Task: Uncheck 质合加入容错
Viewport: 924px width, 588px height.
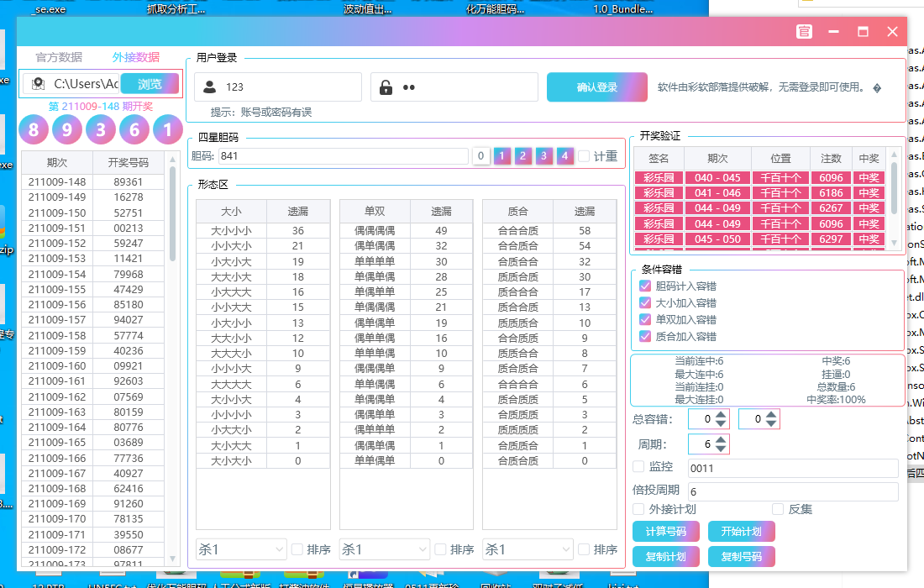Action: tap(644, 337)
